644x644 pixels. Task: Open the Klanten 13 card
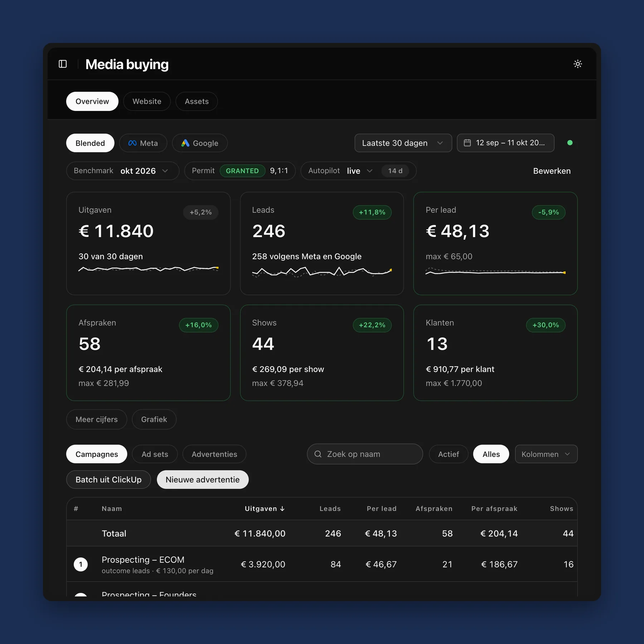pyautogui.click(x=496, y=353)
